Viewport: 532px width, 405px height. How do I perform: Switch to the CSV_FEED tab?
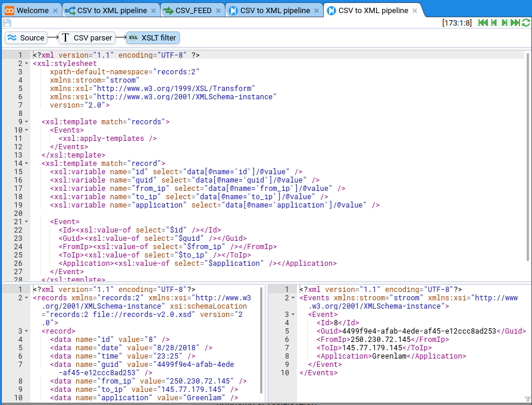point(189,10)
